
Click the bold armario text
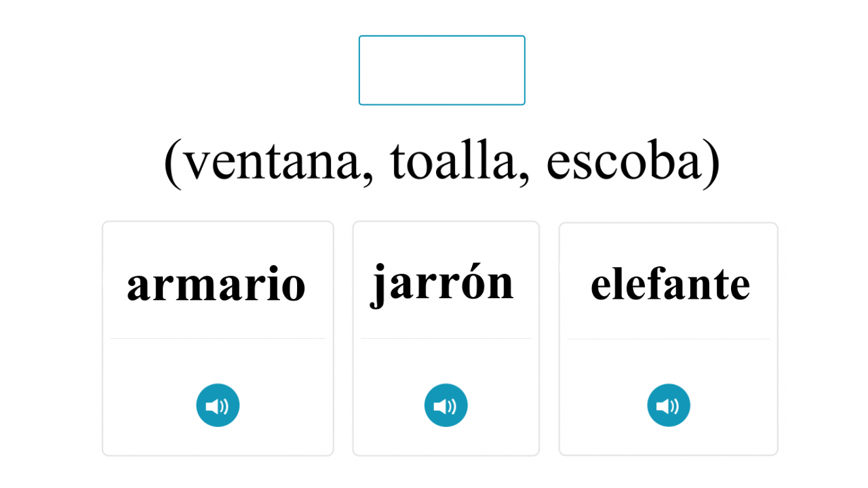pyautogui.click(x=216, y=285)
